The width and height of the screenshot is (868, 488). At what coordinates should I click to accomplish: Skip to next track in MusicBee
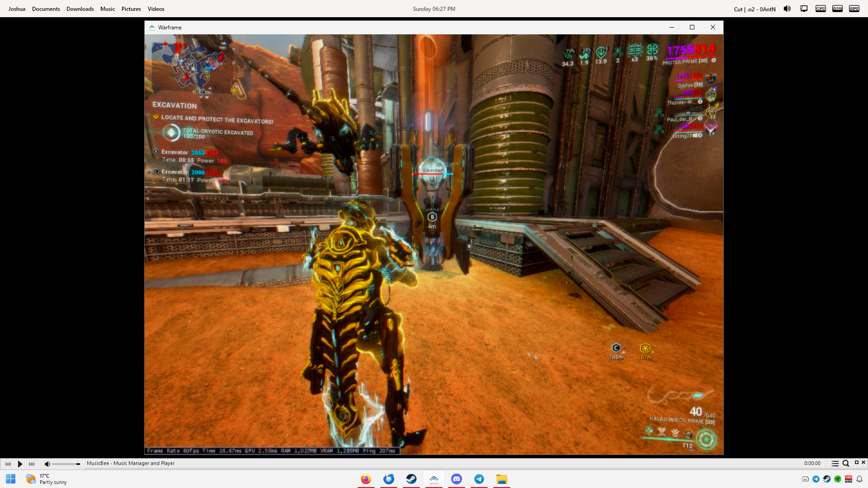point(32,464)
